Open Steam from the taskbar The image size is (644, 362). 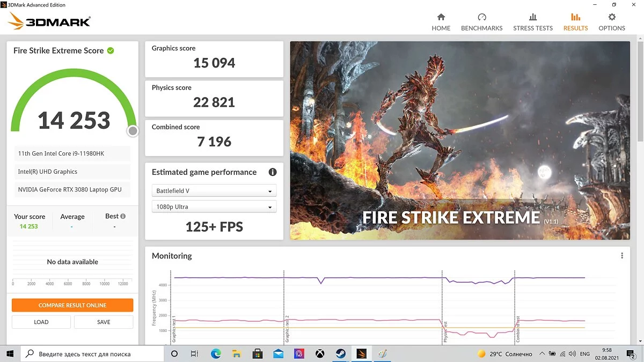click(x=340, y=354)
